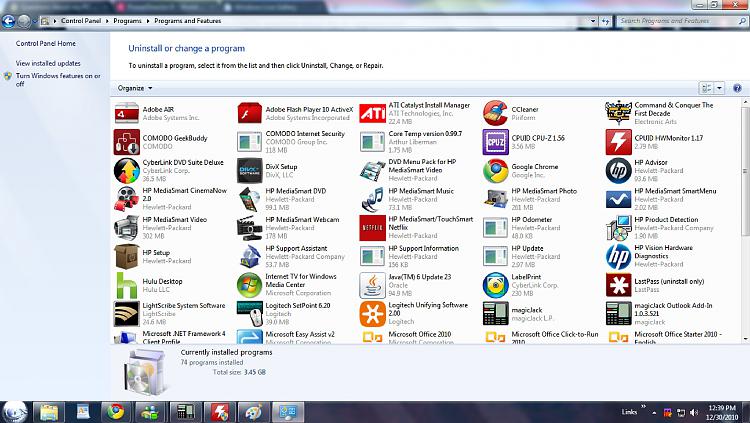Click the COMODO GeekBuddy icon
The height and width of the screenshot is (423, 750).
[127, 142]
